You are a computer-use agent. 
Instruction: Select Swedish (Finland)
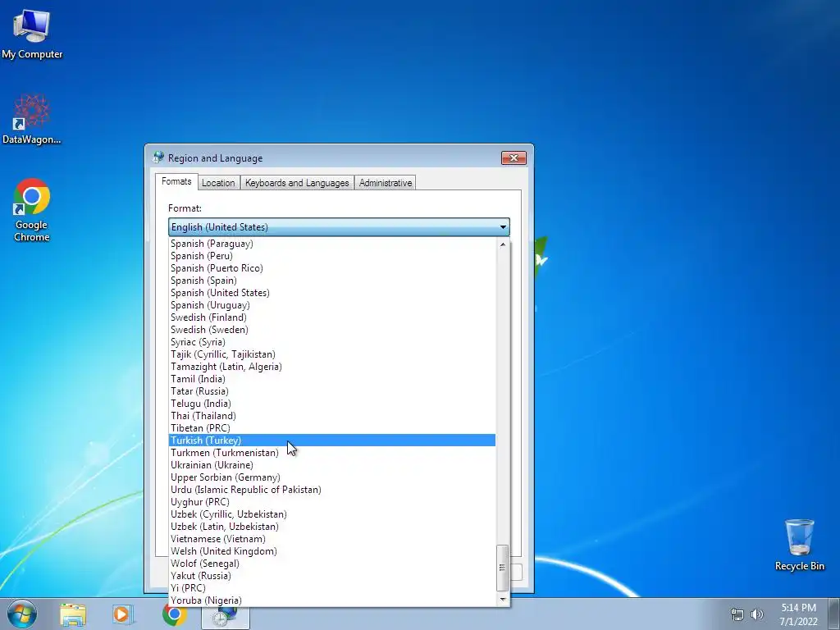[332, 317]
